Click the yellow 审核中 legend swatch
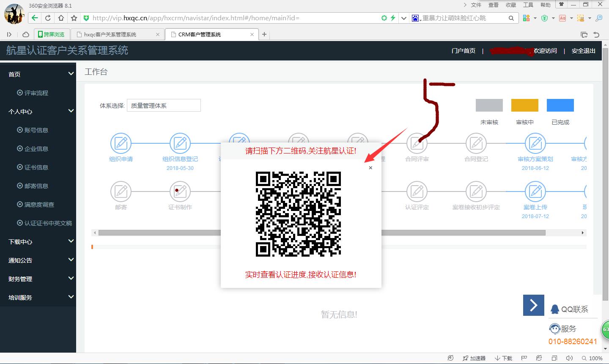 click(x=524, y=105)
